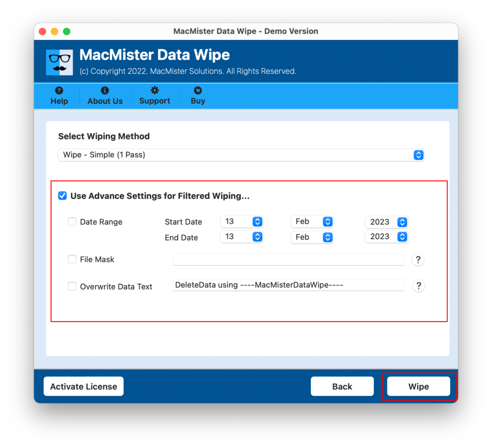Click into the File Mask text field

coord(288,260)
